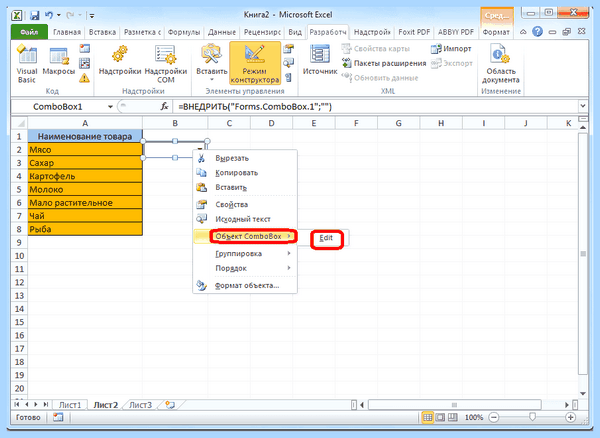
Task: Click zoom in plus button
Action: 571,417
